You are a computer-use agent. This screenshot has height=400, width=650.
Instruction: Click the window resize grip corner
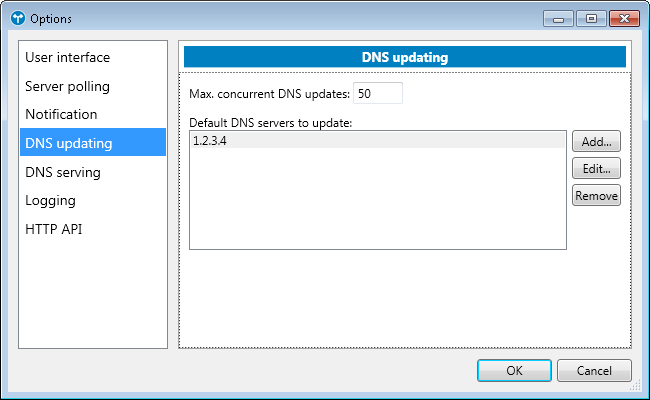pyautogui.click(x=638, y=388)
